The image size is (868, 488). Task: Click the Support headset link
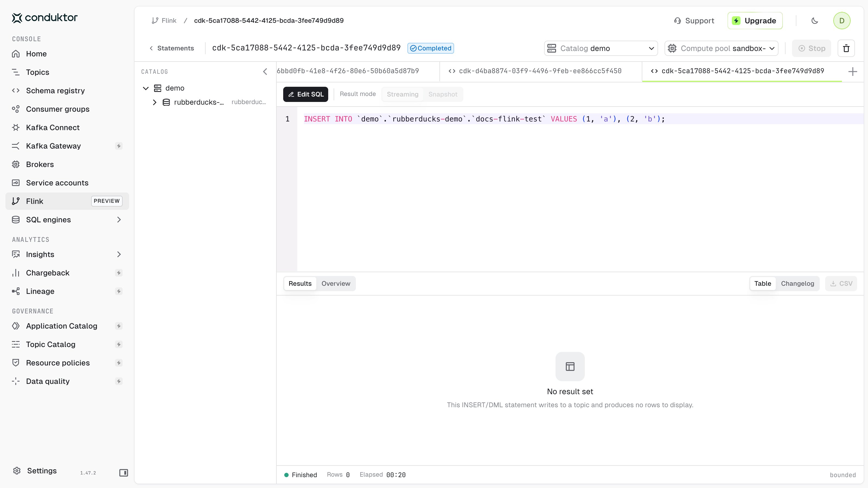point(694,21)
